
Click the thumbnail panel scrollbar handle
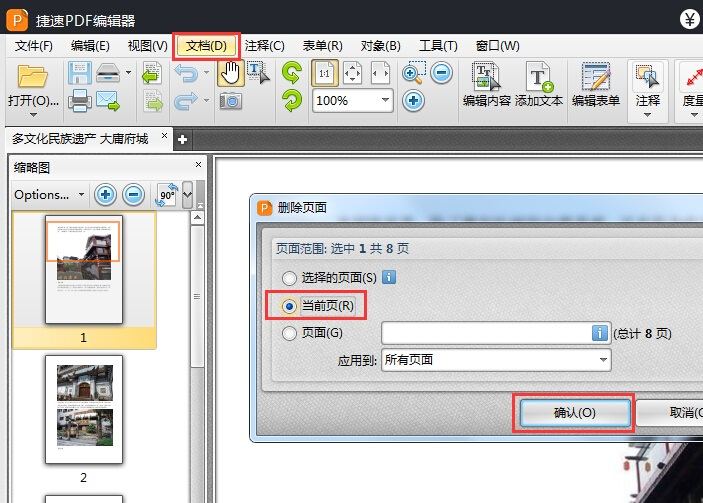pyautogui.click(x=197, y=297)
